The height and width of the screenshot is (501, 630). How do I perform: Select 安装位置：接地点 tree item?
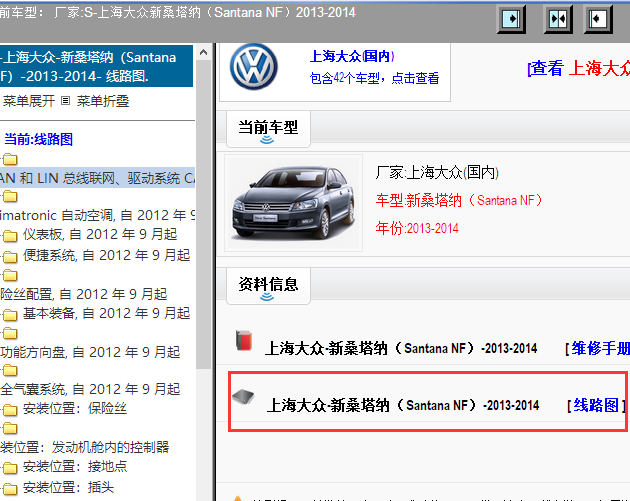(x=75, y=466)
